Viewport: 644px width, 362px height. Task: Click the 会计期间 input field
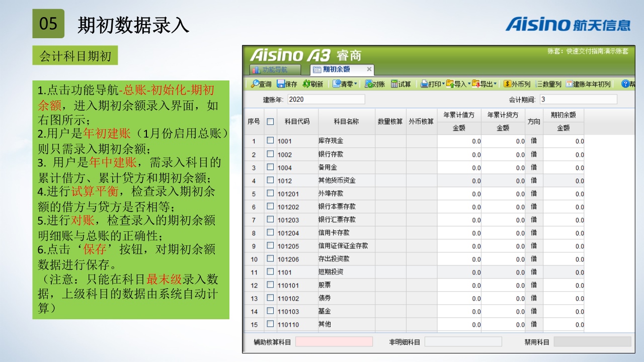[x=578, y=100]
